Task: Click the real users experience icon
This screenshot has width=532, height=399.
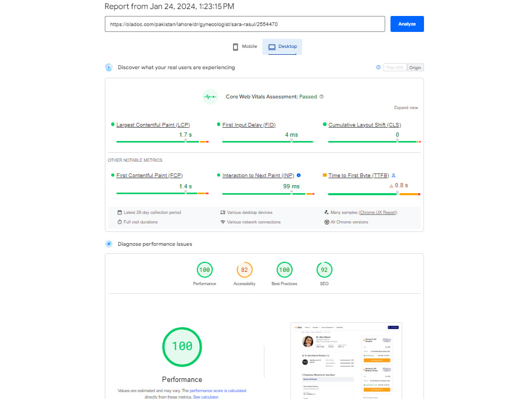Action: [109, 68]
